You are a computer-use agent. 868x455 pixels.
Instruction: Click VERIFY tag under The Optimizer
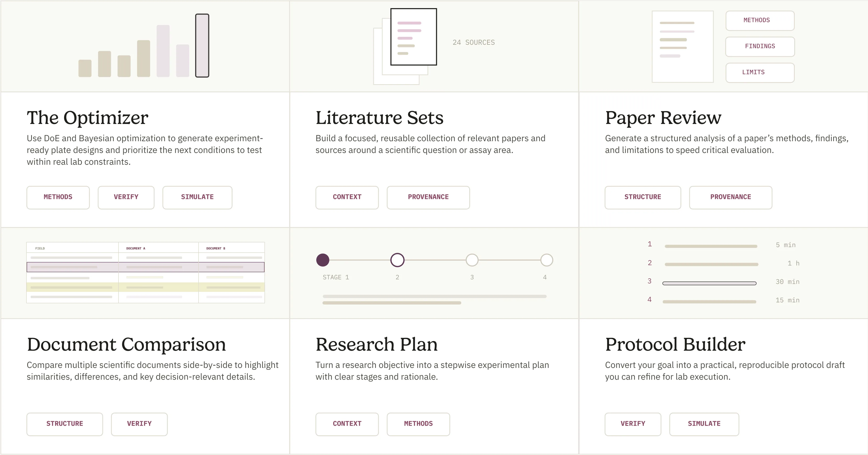tap(126, 197)
